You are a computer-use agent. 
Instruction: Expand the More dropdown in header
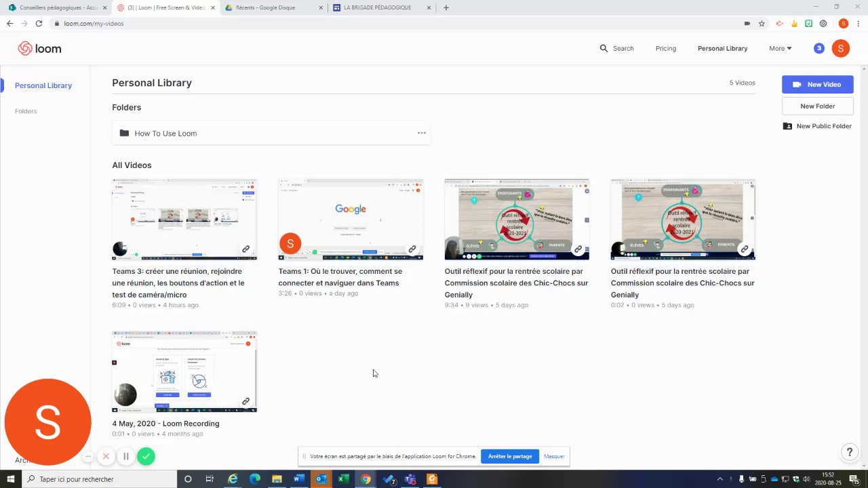click(x=780, y=48)
